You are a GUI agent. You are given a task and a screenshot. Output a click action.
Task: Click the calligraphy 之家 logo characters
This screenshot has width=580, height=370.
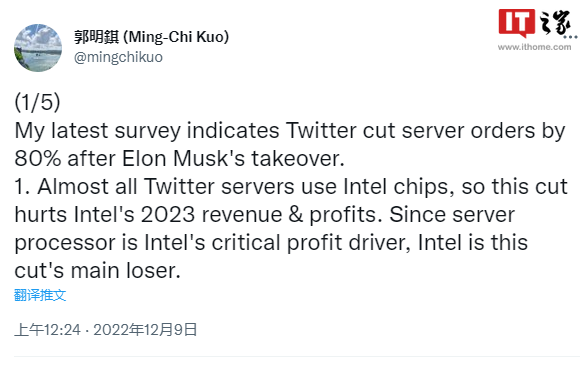(x=555, y=23)
